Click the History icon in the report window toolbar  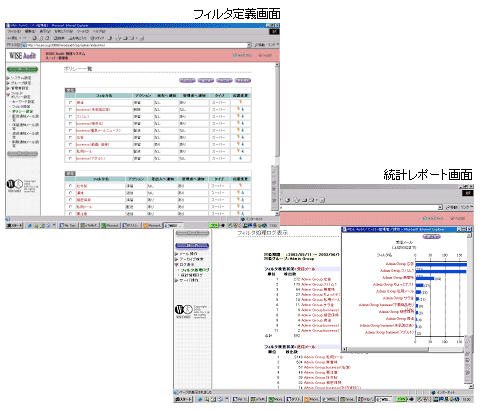[x=287, y=200]
